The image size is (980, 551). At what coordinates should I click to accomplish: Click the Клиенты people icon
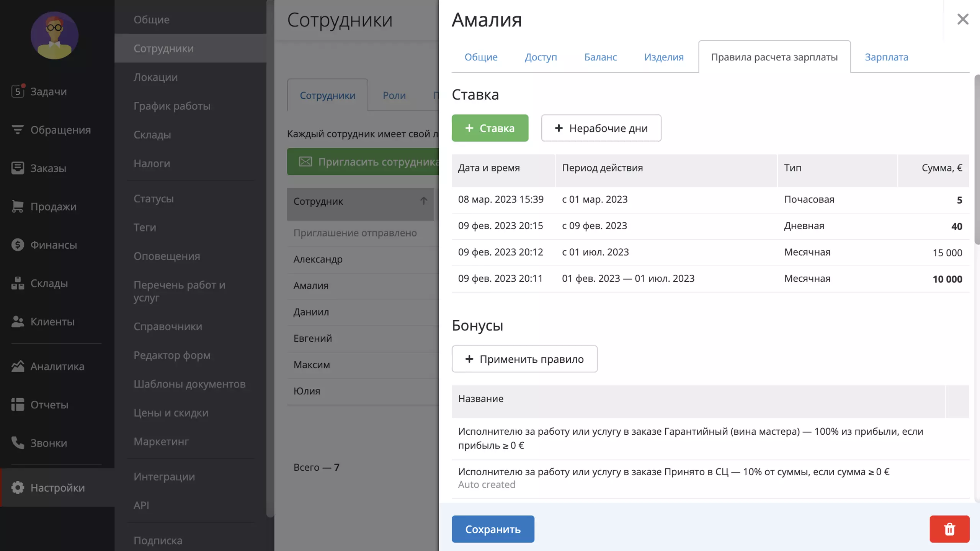click(18, 321)
